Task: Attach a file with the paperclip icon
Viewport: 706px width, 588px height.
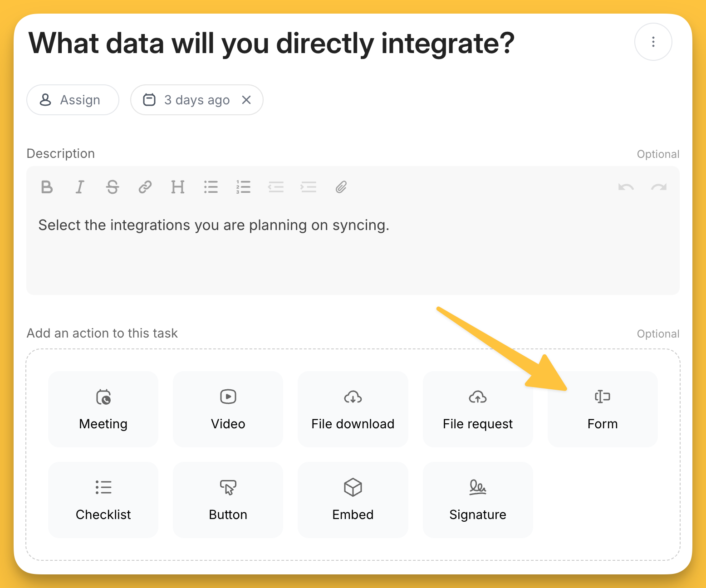Action: pyautogui.click(x=341, y=187)
